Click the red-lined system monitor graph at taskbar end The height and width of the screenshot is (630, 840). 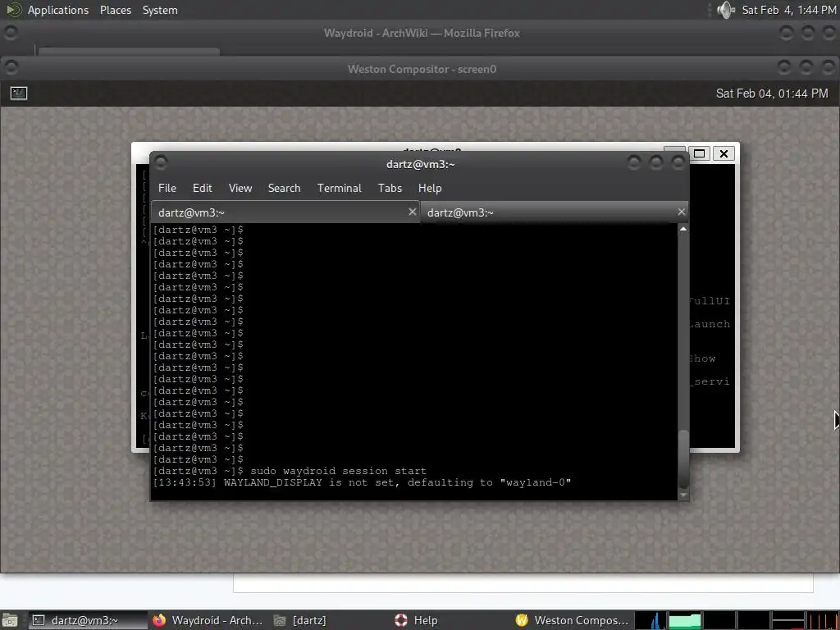point(822,620)
